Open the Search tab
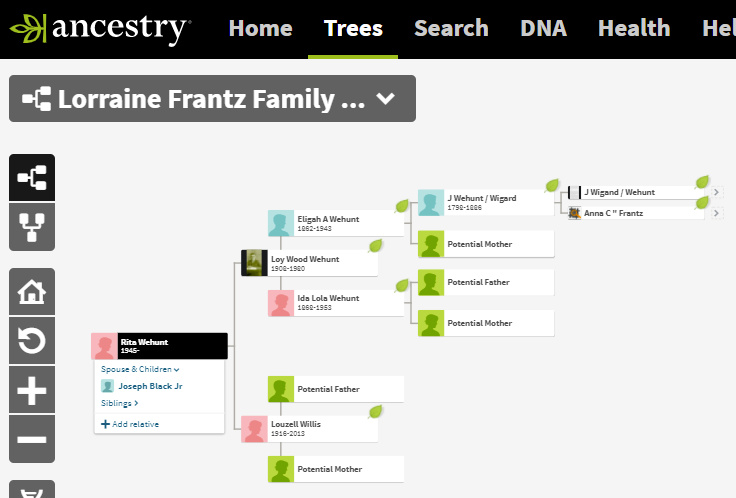 (451, 28)
